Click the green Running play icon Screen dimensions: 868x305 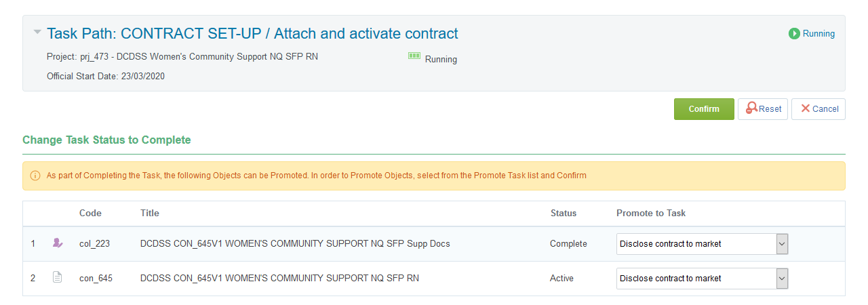pos(794,33)
